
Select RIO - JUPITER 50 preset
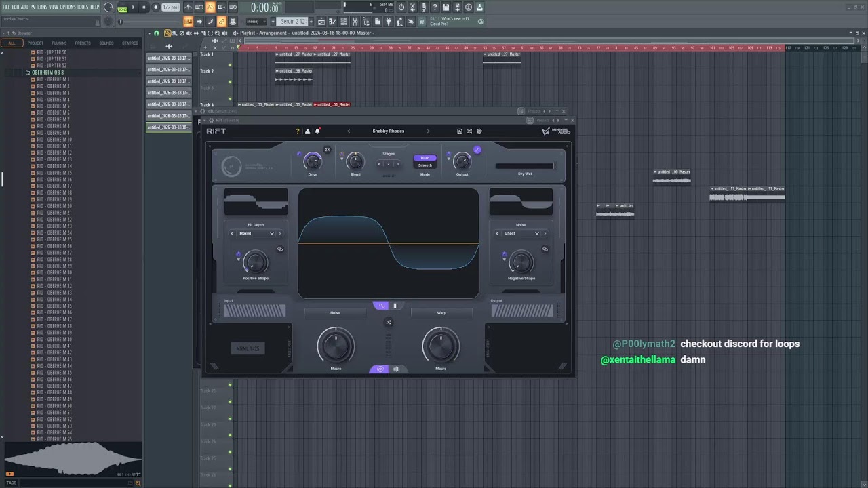tap(51, 52)
